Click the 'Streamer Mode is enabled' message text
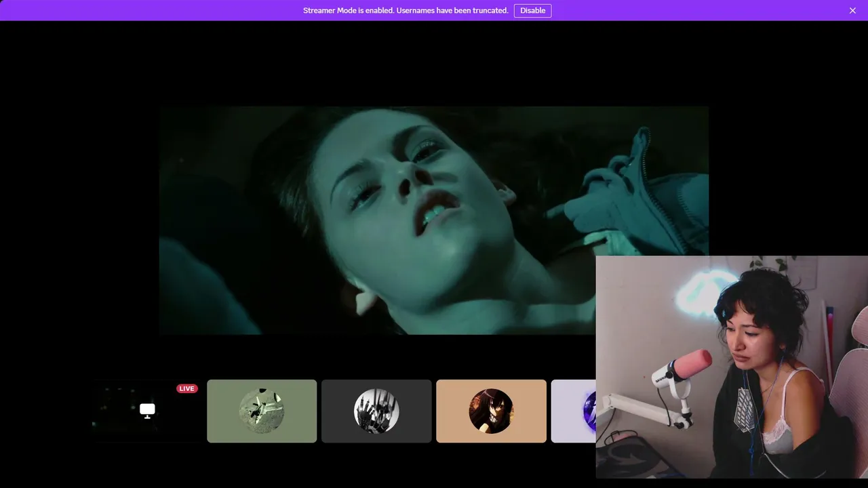868x488 pixels. pos(406,11)
